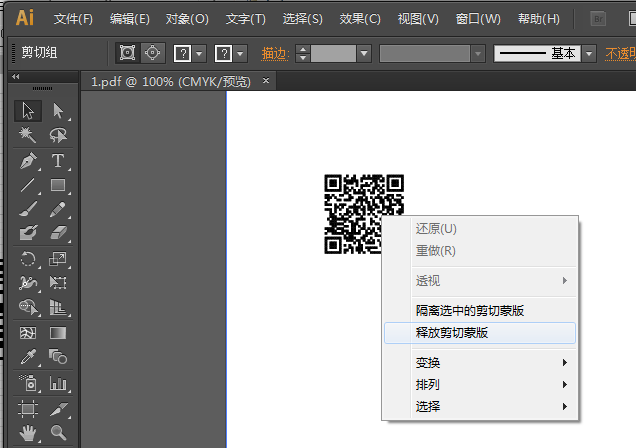Select the Rotate tool

tap(28, 259)
